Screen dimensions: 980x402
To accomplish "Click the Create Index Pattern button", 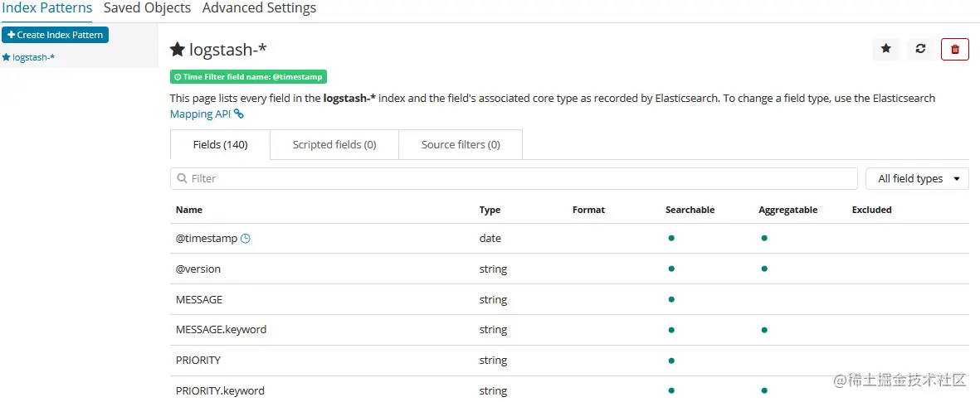I will [x=55, y=35].
